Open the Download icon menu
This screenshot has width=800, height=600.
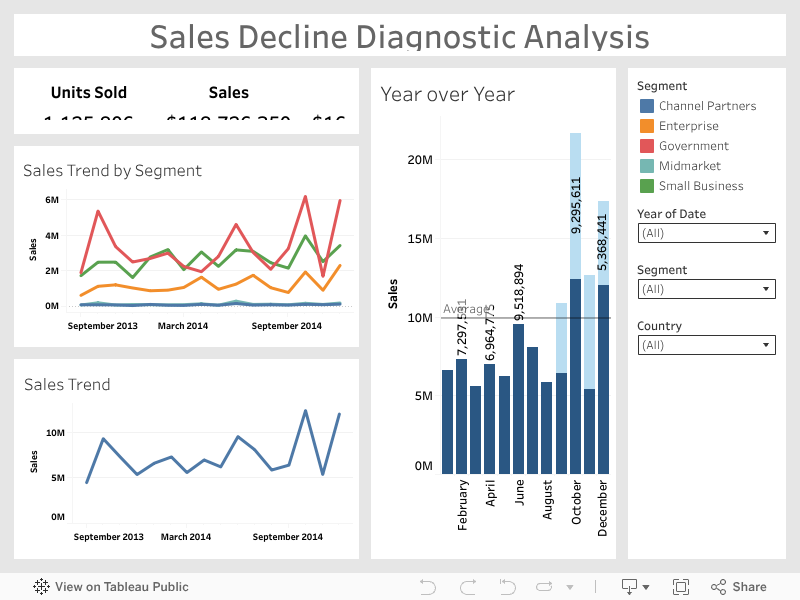coord(635,587)
